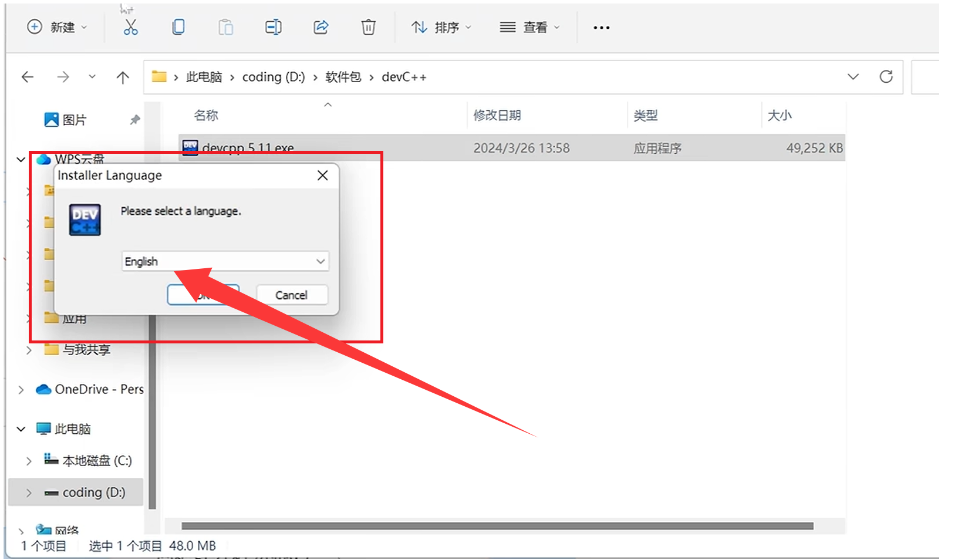Click the devcpp 5.11.exe file icon
This screenshot has height=560, width=958.
coord(190,148)
